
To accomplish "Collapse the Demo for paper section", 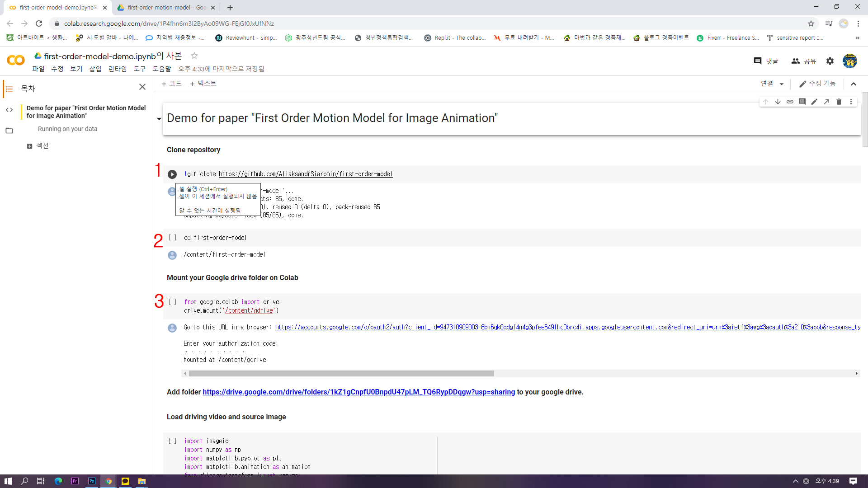I will pos(159,119).
